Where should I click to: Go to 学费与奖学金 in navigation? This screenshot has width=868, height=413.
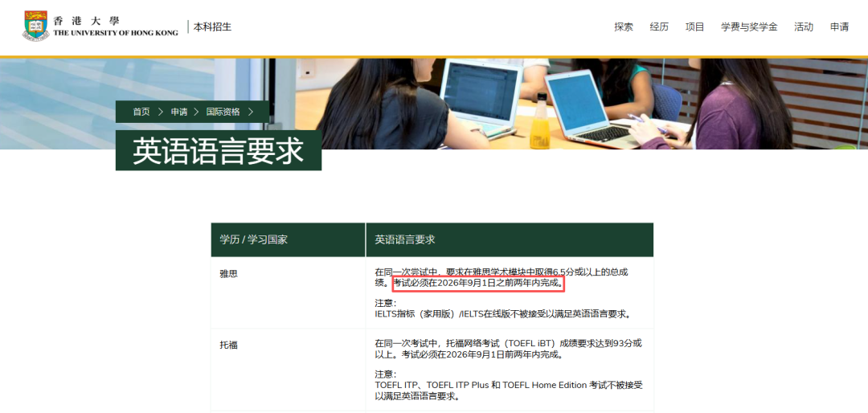[749, 27]
